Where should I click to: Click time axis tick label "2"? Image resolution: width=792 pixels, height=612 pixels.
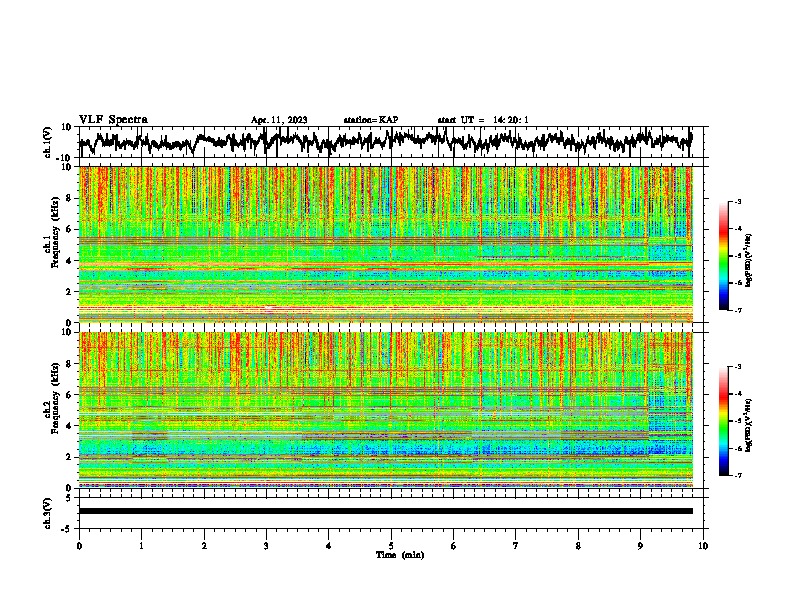[x=204, y=546]
